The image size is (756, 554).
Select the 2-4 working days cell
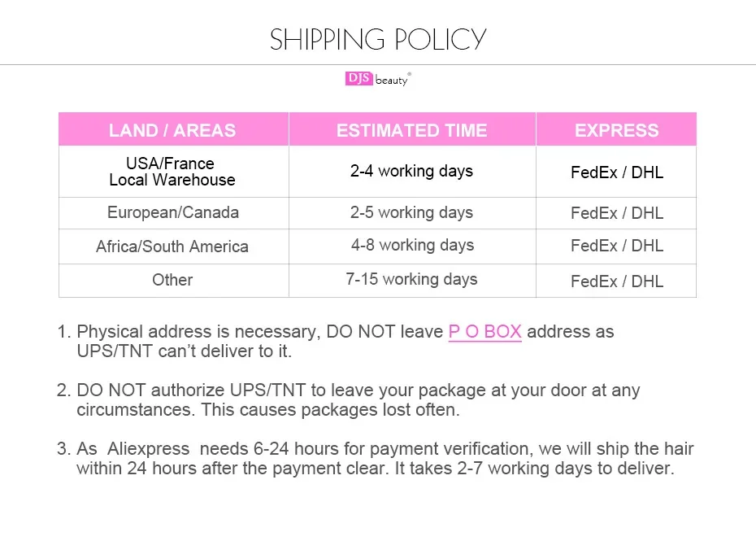(411, 172)
